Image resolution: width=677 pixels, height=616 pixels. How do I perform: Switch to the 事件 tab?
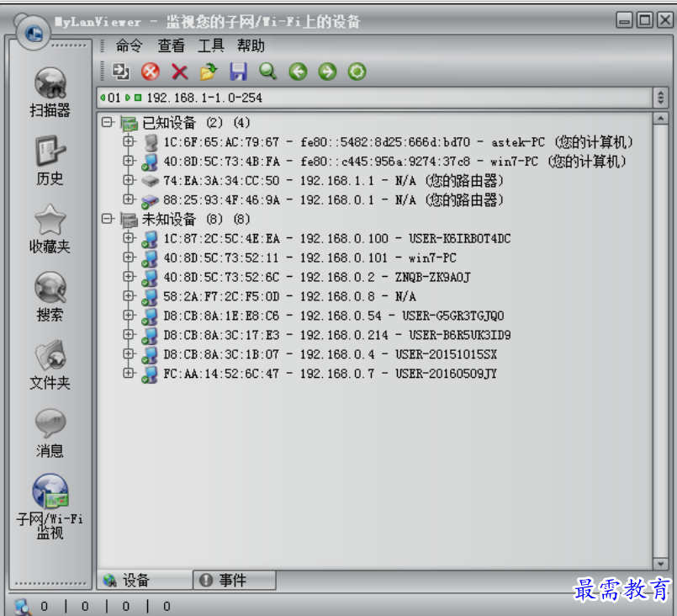point(228,580)
